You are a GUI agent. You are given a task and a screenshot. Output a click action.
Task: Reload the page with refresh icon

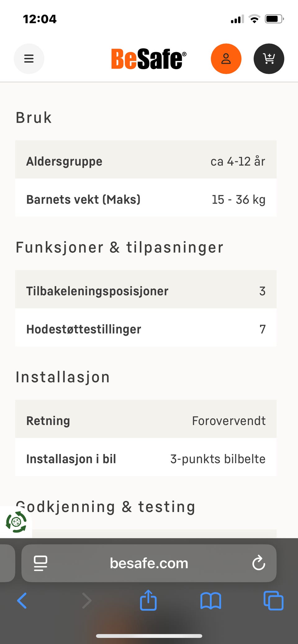point(259,563)
